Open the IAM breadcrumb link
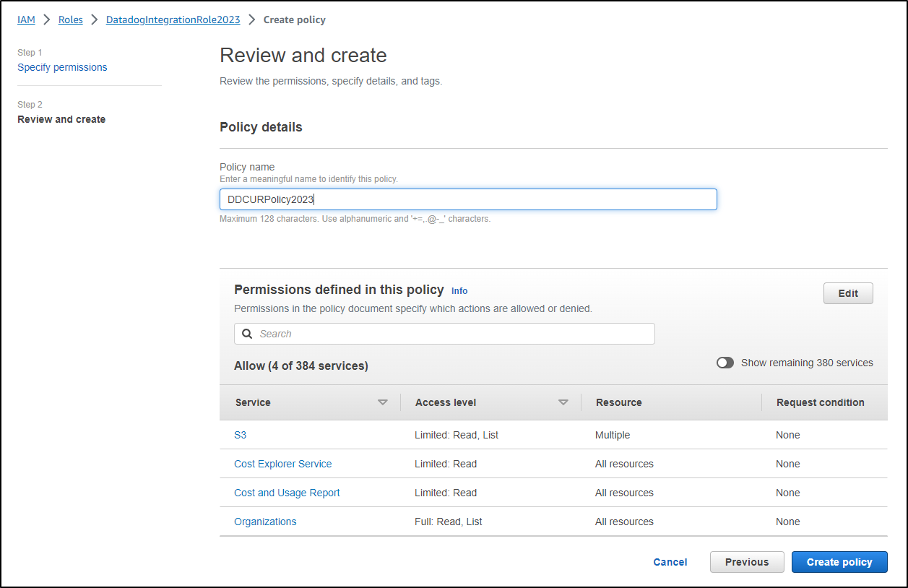The image size is (908, 588). click(x=26, y=20)
